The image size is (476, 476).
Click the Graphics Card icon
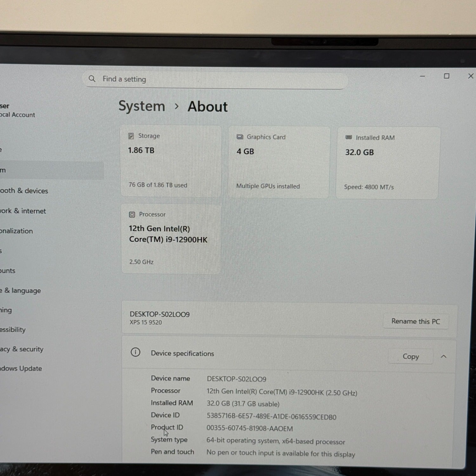coord(240,137)
